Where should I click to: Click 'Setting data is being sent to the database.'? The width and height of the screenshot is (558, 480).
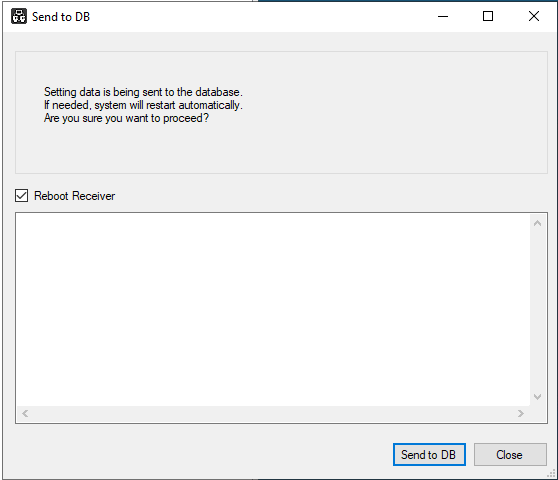tap(143, 92)
